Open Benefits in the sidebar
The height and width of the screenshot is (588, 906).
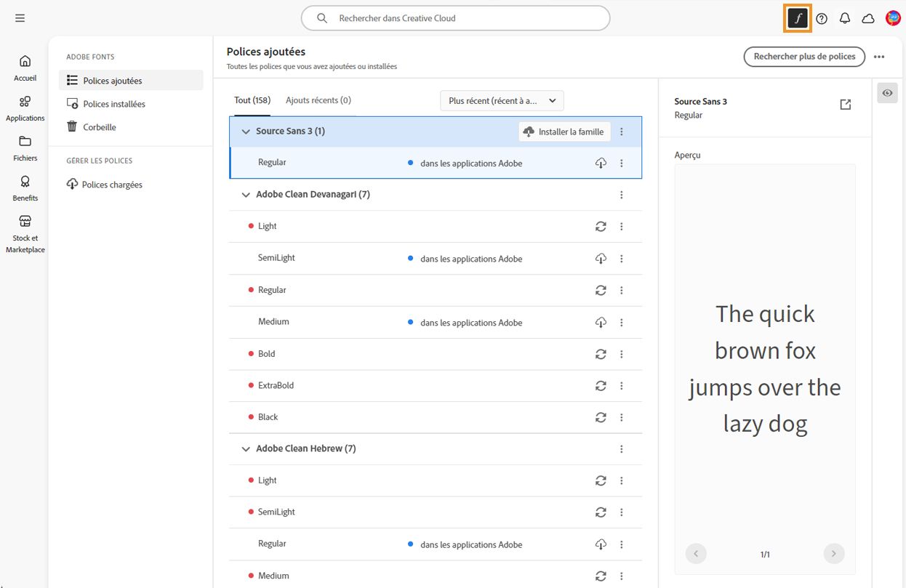click(25, 188)
